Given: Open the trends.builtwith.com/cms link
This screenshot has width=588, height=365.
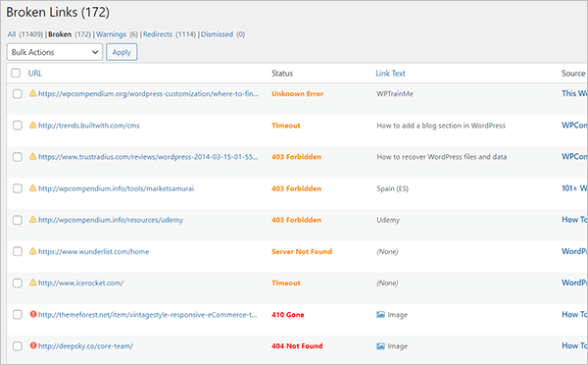Looking at the screenshot, I should [x=89, y=126].
